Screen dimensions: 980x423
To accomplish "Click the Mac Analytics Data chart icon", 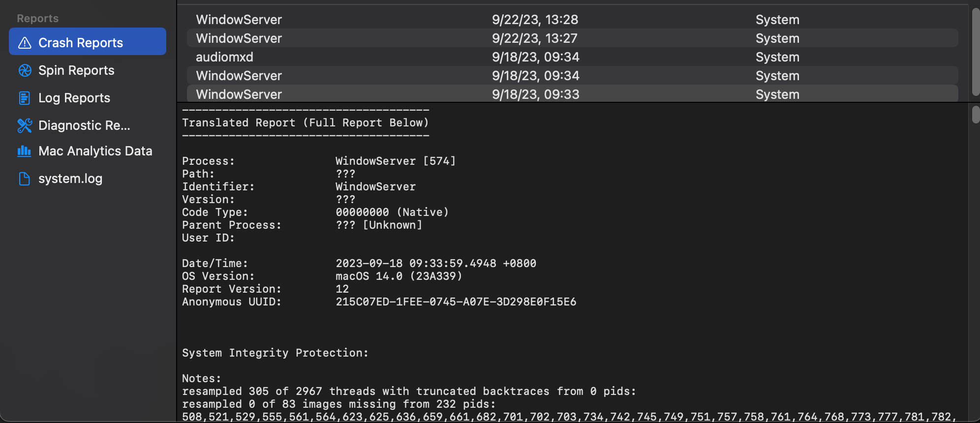I will pyautogui.click(x=24, y=151).
